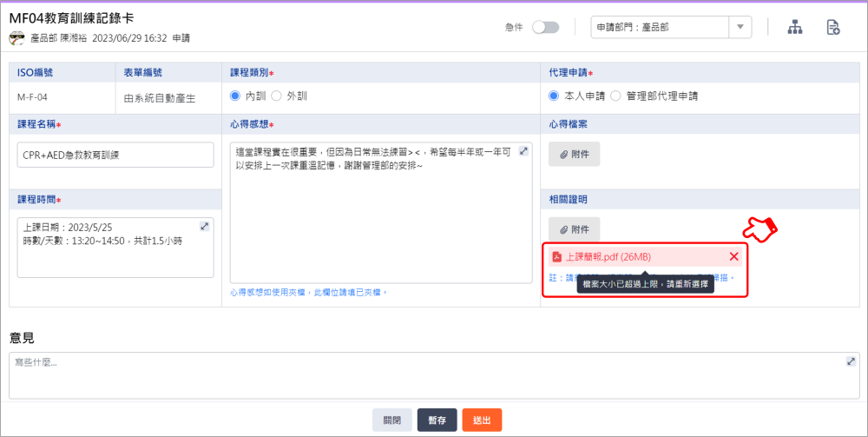Click the document add icon in header
This screenshot has height=437, width=868.
coord(832,27)
